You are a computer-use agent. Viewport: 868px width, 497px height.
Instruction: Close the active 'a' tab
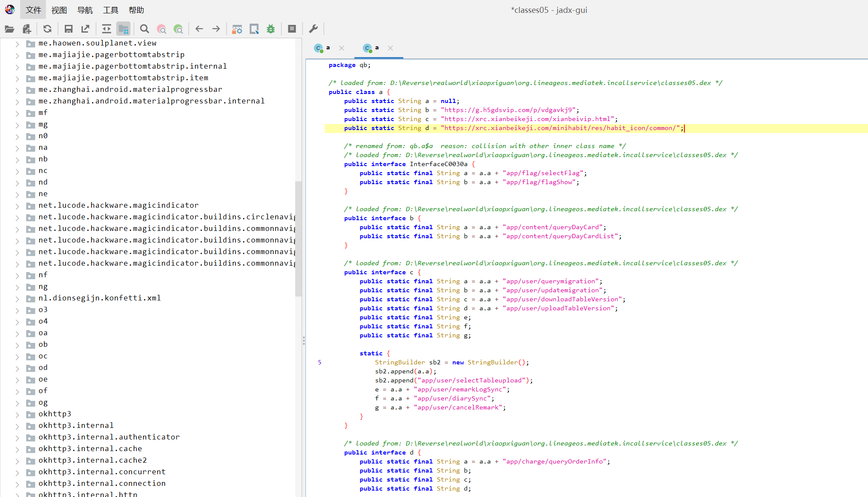pos(390,48)
